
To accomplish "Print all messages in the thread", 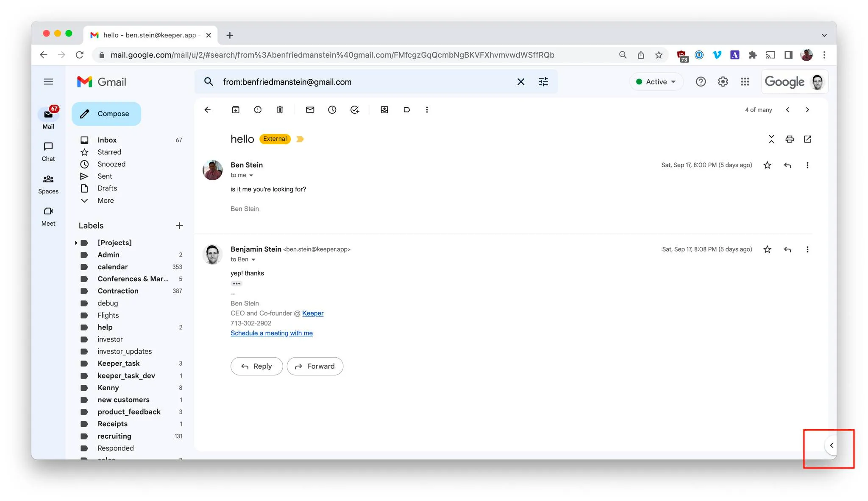I will 790,139.
